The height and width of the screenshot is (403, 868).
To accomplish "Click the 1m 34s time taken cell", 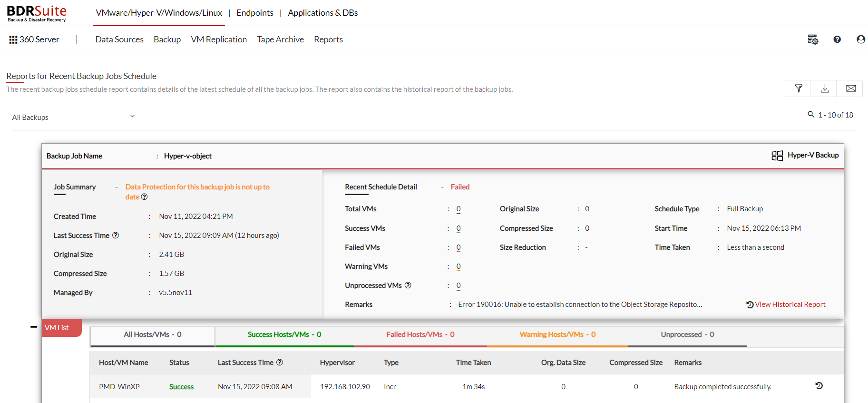I will coord(474,387).
